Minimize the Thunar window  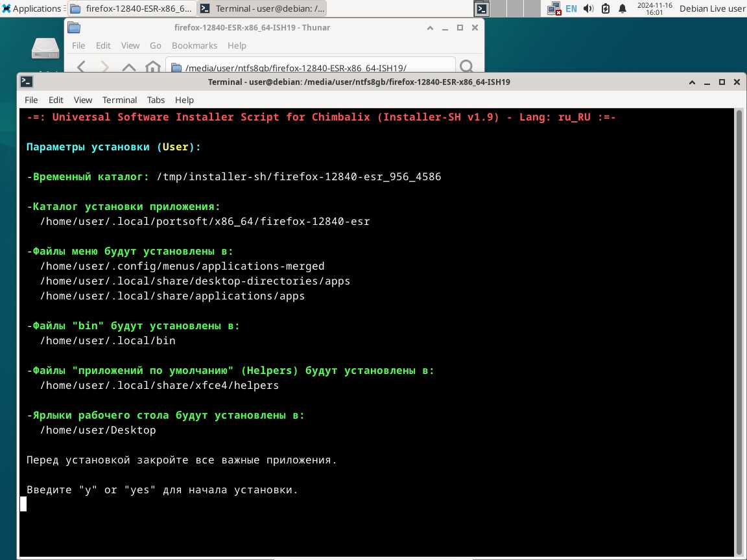click(x=445, y=28)
